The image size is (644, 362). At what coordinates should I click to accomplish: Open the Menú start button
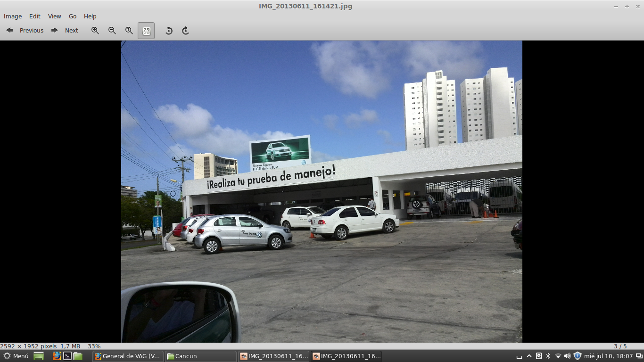coord(16,356)
